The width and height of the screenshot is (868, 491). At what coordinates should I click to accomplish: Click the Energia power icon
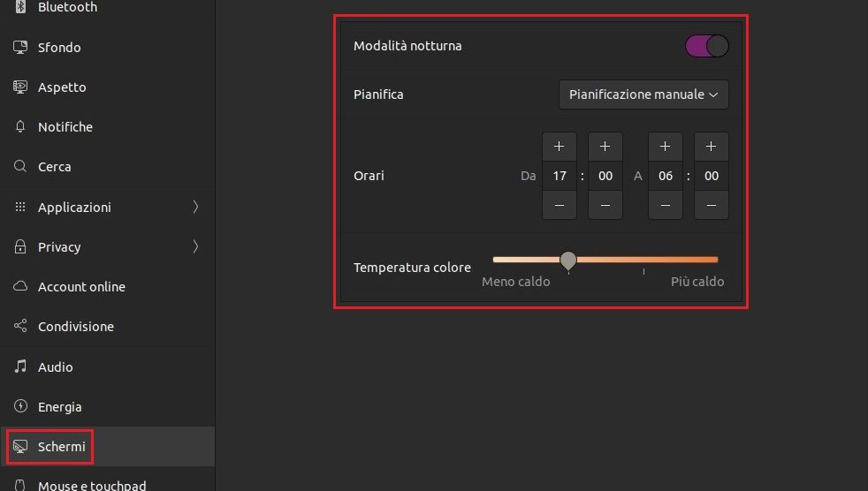[x=20, y=407]
